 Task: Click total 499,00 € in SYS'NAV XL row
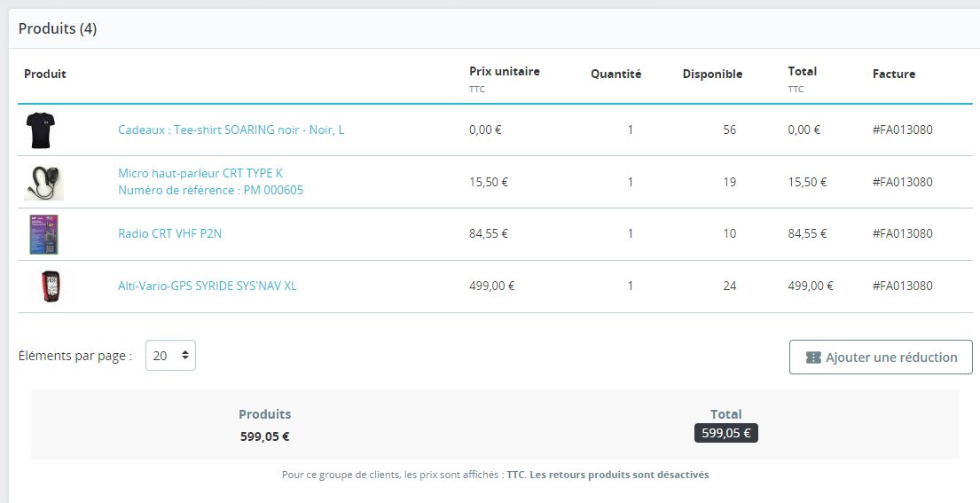pyautogui.click(x=811, y=287)
